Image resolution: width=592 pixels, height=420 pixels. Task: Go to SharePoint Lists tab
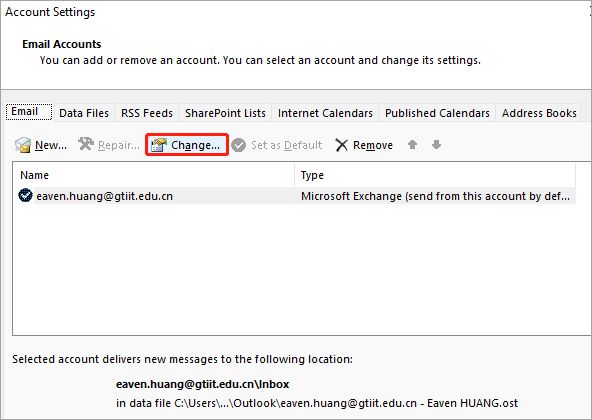[x=225, y=113]
